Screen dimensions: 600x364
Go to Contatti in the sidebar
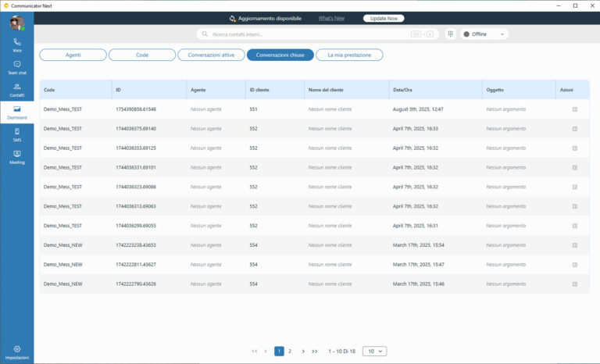(17, 90)
